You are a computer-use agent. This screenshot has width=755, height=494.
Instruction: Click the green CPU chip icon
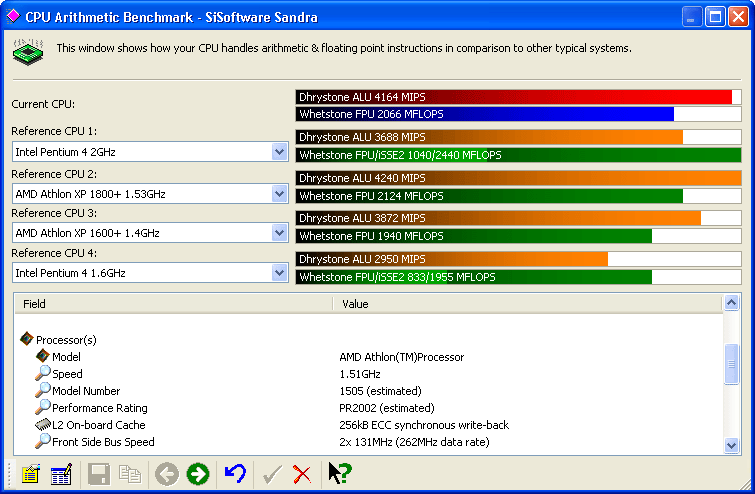(28, 52)
